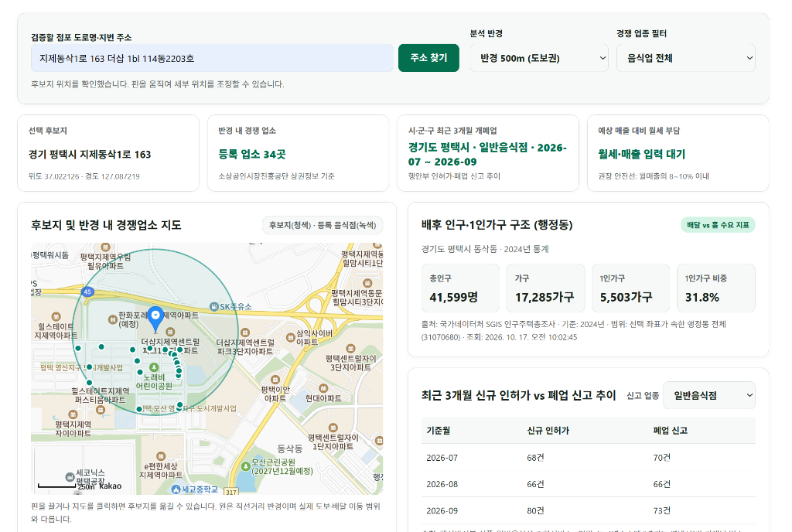Click the 평택지제역동문 힐맘시티3단지 marker icon
Viewport: 792px width, 532px height.
(367, 284)
